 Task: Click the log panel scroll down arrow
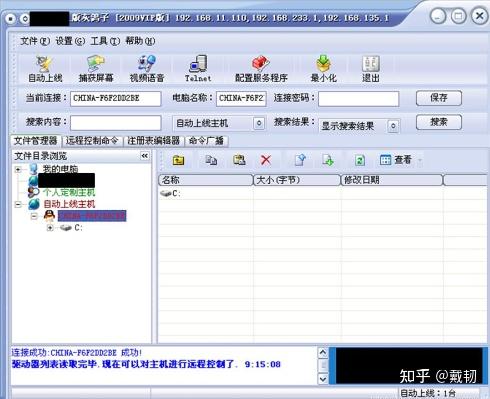click(323, 379)
